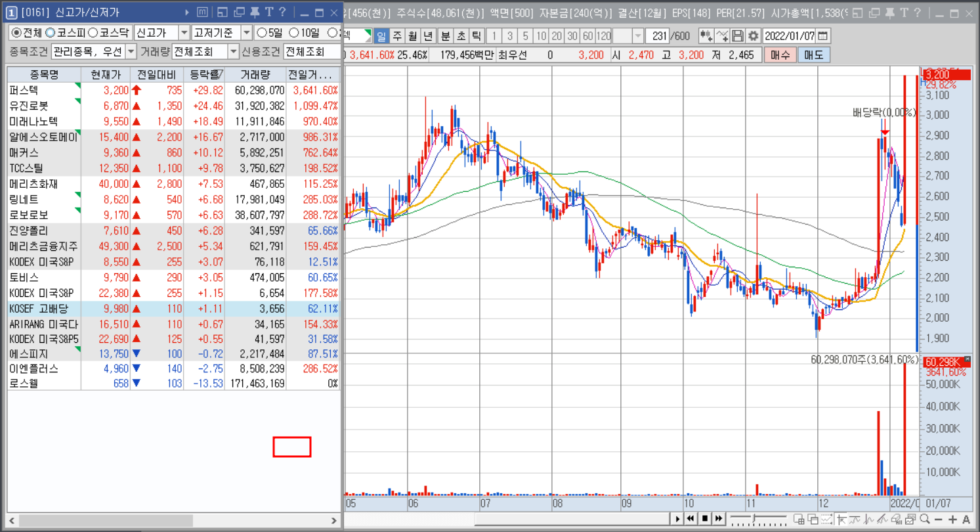This screenshot has height=532, width=980.
Task: Click the chart window copy icon at bottom toolbar
Action: pyautogui.click(x=813, y=519)
